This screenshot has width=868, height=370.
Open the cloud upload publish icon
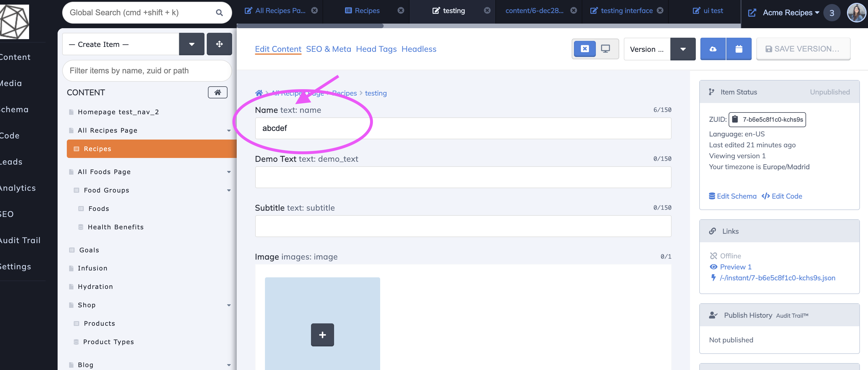[x=713, y=49]
